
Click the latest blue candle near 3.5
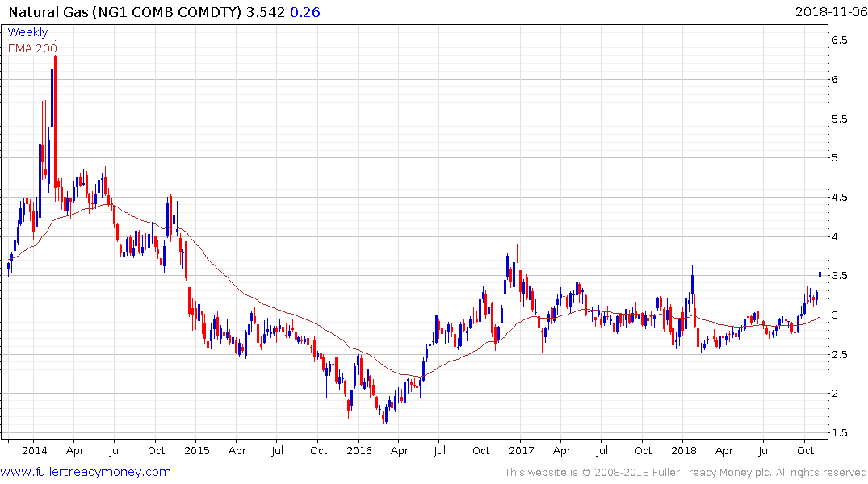click(x=820, y=274)
